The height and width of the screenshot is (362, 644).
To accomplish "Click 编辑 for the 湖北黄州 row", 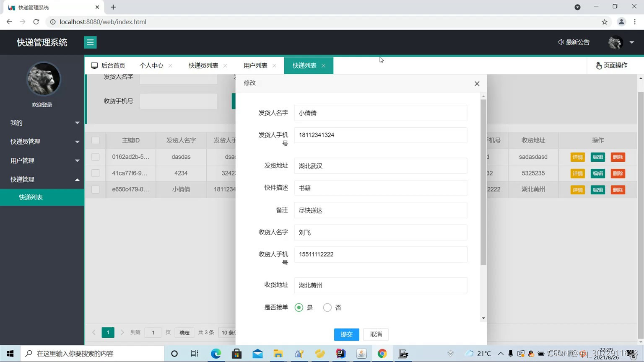I will click(598, 190).
